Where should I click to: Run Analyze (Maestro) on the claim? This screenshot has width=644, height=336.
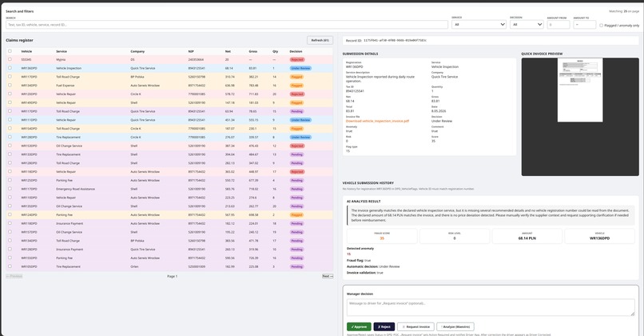455,326
